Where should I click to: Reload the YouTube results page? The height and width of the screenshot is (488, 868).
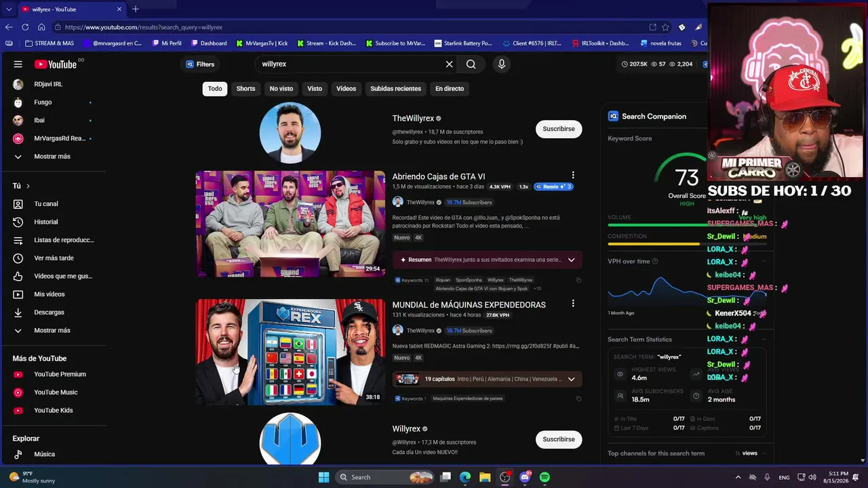tap(25, 27)
